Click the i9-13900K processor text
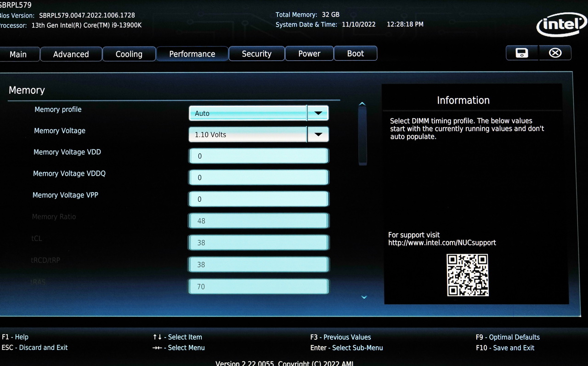Viewport: 588px width, 366px height. (86, 25)
